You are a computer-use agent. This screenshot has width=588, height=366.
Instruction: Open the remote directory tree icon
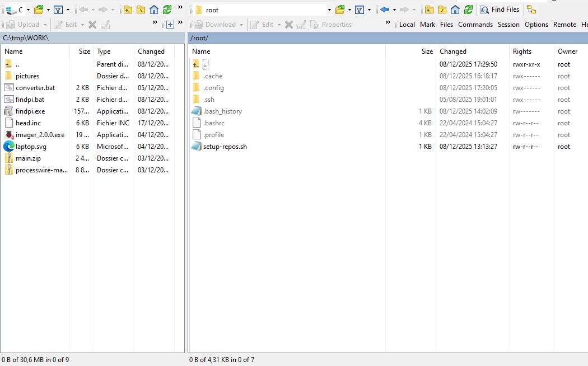pos(531,10)
